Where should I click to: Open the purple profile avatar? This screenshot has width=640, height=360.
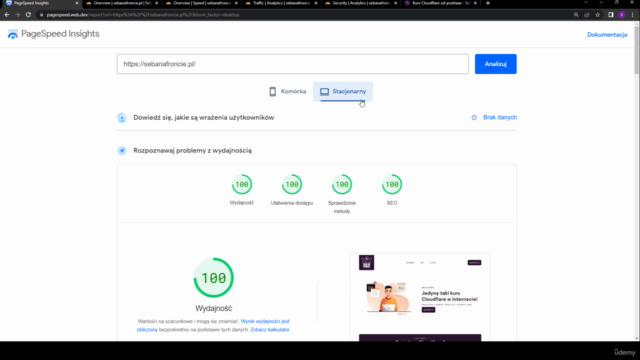(x=622, y=15)
